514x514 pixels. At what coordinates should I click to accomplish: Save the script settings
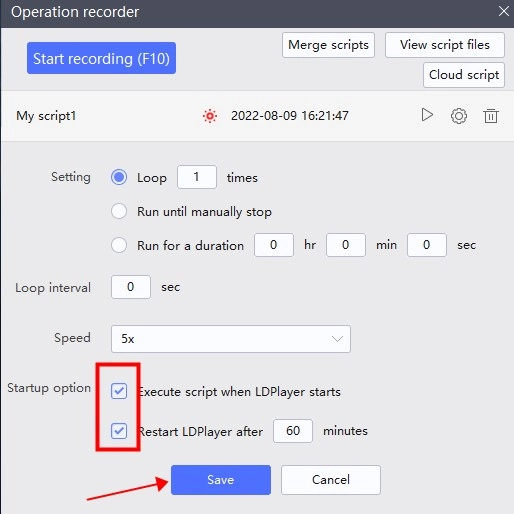tap(221, 480)
